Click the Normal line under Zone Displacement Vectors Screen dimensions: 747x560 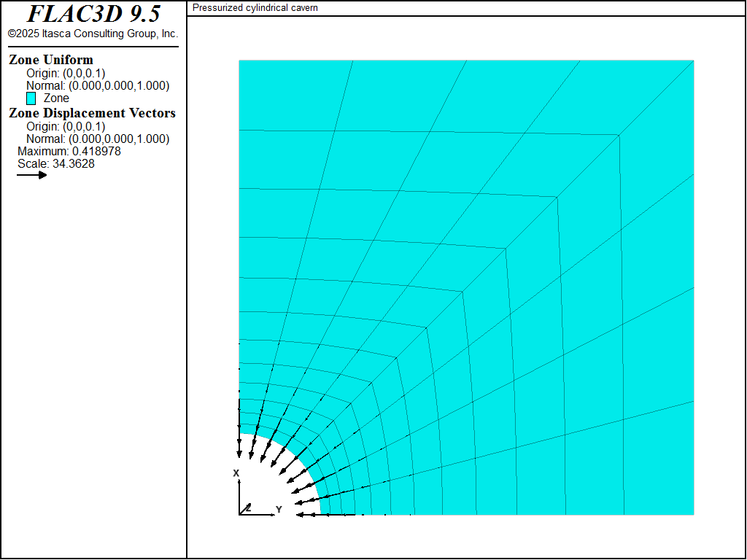[98, 139]
